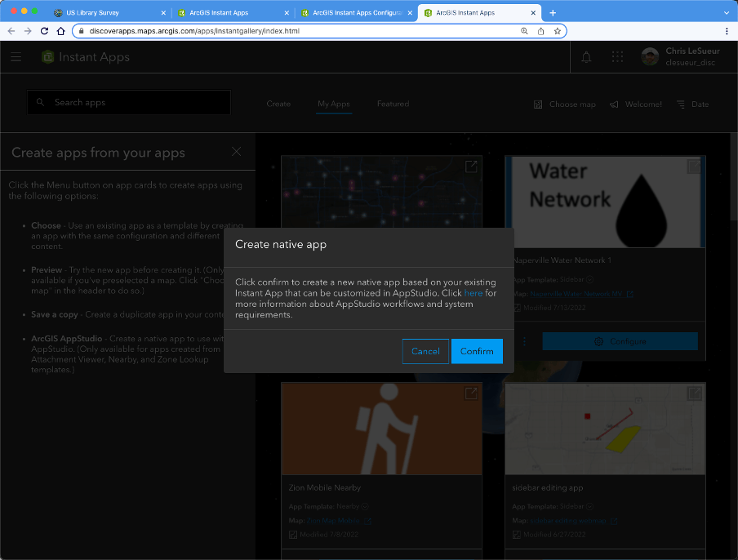Viewport: 738px width, 560px height.
Task: Click the address bar URL
Action: click(x=194, y=31)
